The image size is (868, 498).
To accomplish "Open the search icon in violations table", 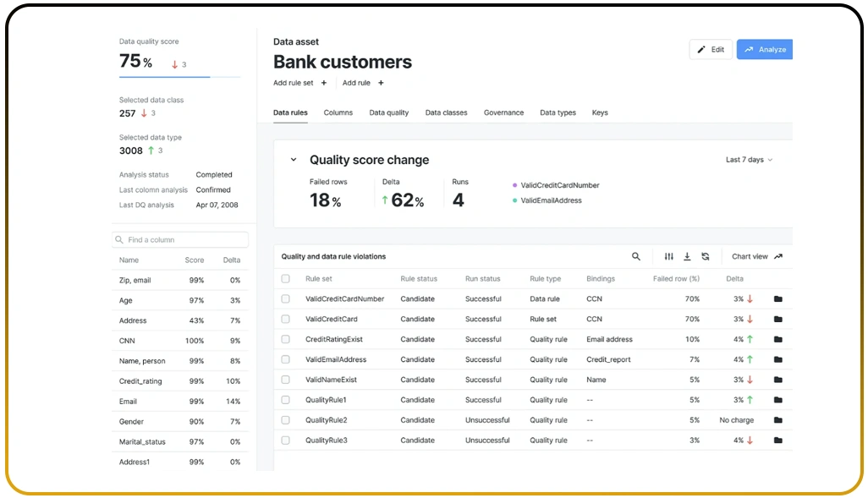I will 635,255.
